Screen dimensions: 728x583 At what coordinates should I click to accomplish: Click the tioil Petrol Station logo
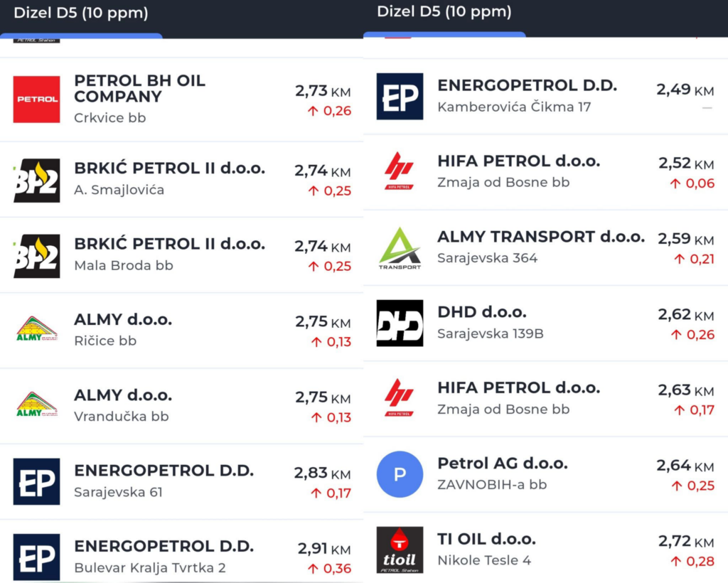pos(400,550)
